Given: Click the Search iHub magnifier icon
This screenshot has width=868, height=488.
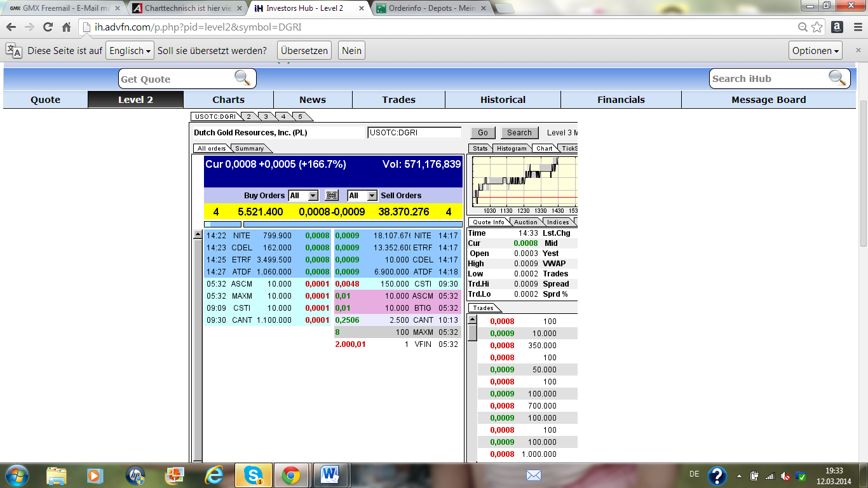Looking at the screenshot, I should tap(837, 78).
